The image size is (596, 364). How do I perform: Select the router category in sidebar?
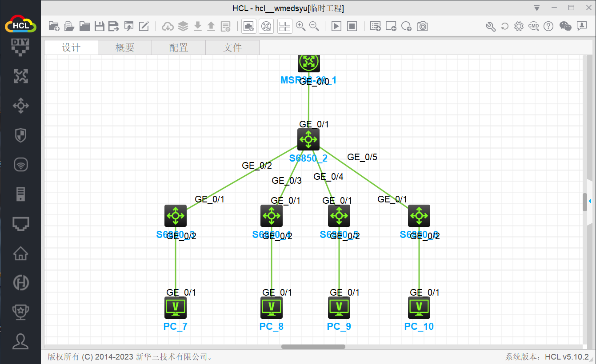click(x=20, y=76)
